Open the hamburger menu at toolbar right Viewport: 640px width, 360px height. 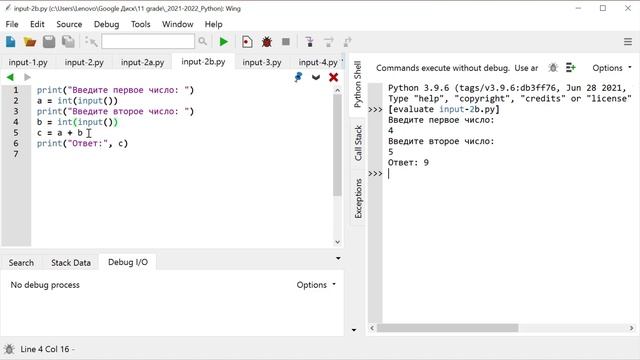[628, 42]
